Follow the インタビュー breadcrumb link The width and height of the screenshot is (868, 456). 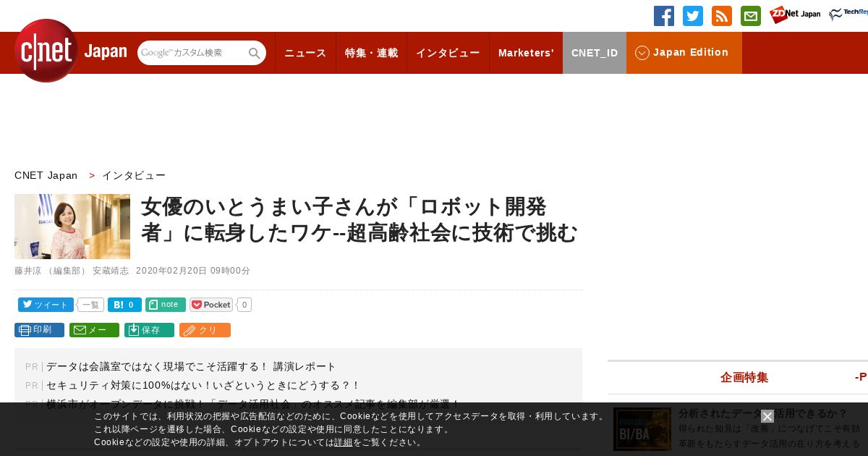pyautogui.click(x=134, y=175)
